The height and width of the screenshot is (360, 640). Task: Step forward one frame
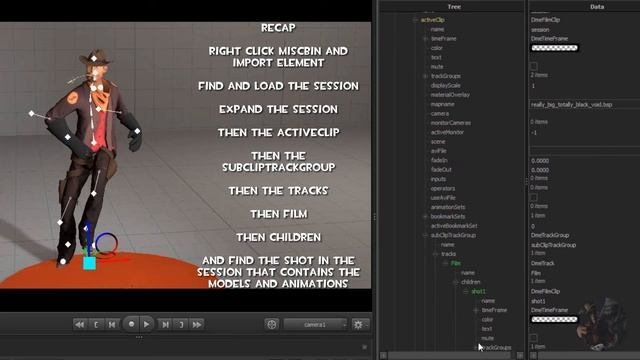(x=165, y=324)
